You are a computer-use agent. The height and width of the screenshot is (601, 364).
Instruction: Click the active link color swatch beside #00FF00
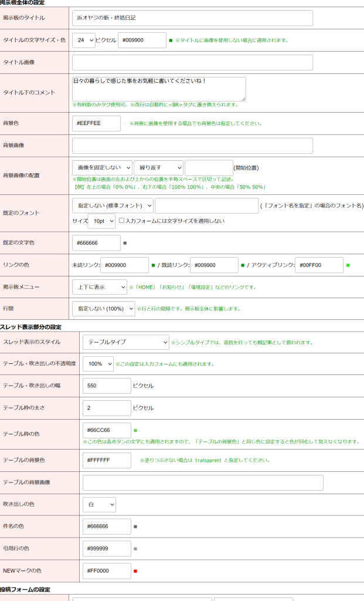tap(348, 265)
